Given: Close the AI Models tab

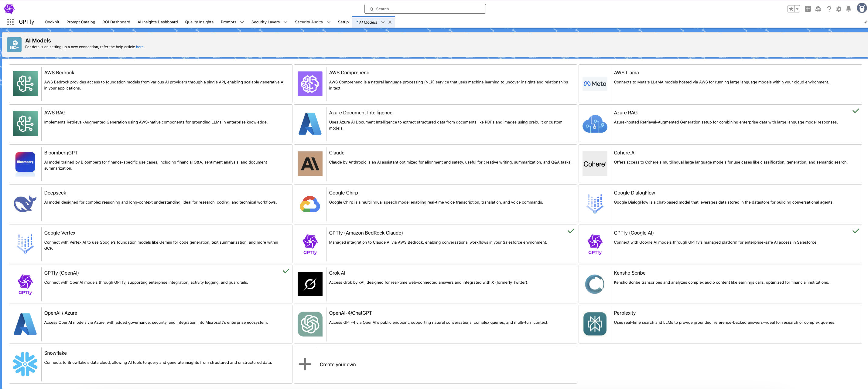Looking at the screenshot, I should click(390, 22).
